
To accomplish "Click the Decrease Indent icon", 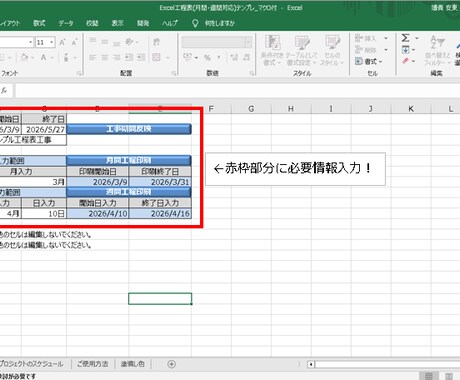I will (129, 58).
